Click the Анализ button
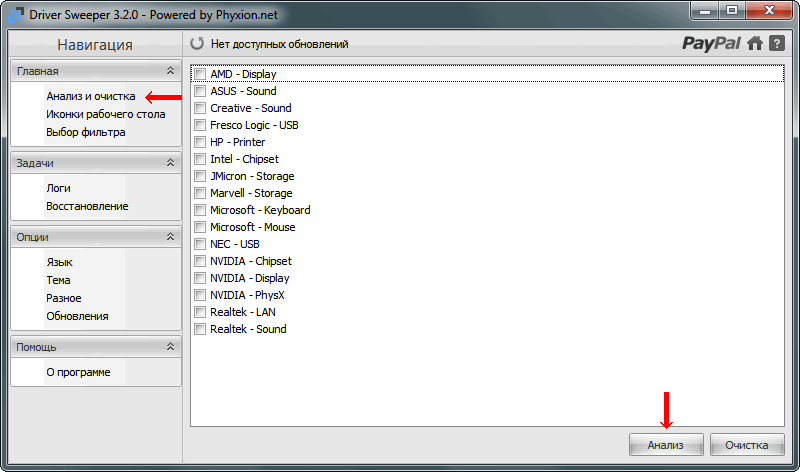 [x=666, y=445]
